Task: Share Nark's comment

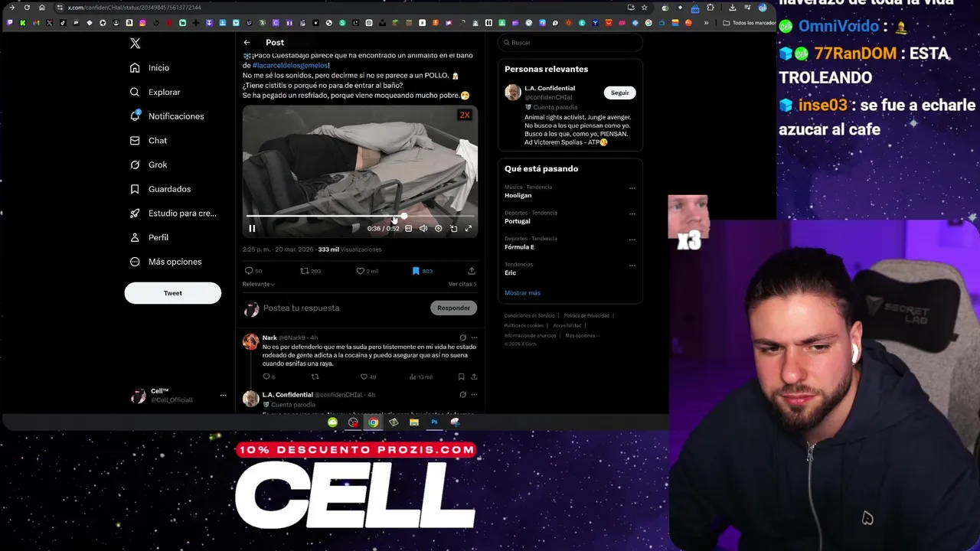Action: [x=474, y=377]
